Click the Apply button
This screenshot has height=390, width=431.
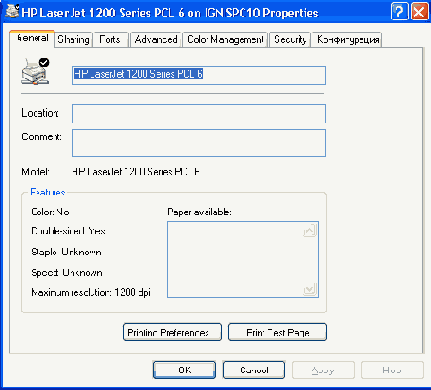click(x=323, y=370)
